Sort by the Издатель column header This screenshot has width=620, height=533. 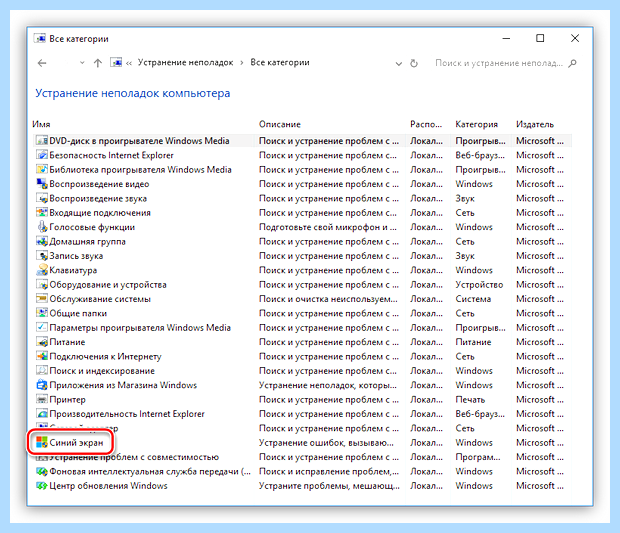(535, 124)
